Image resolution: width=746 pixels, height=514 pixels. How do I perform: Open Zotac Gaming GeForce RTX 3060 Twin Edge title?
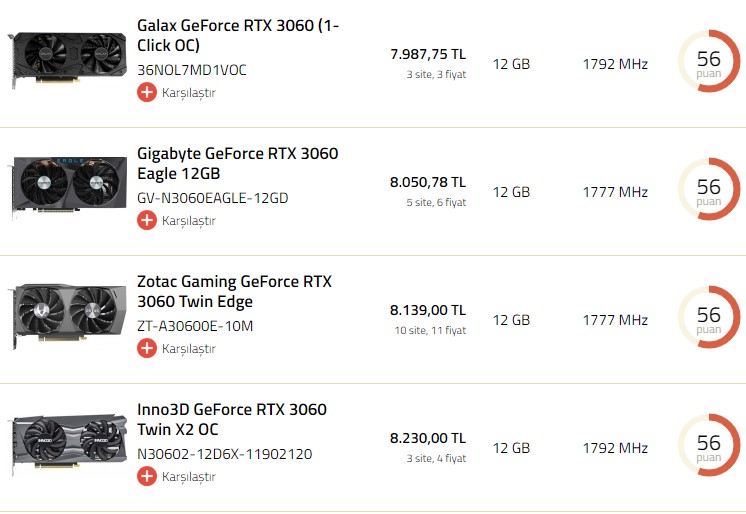[x=234, y=291]
